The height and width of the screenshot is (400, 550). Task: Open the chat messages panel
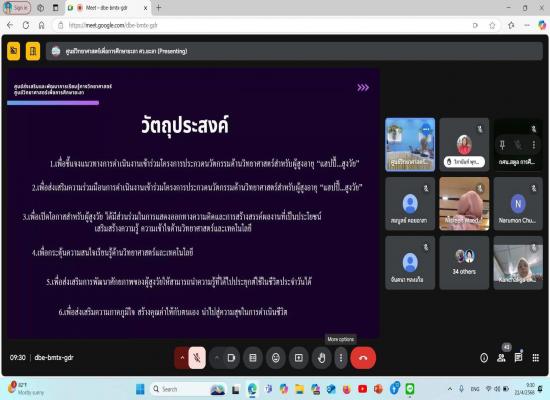click(518, 358)
